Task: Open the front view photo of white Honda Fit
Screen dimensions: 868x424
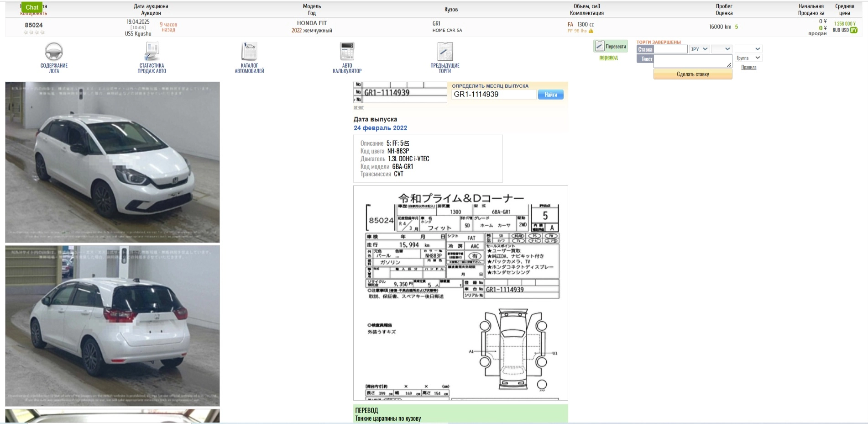Action: tap(112, 162)
